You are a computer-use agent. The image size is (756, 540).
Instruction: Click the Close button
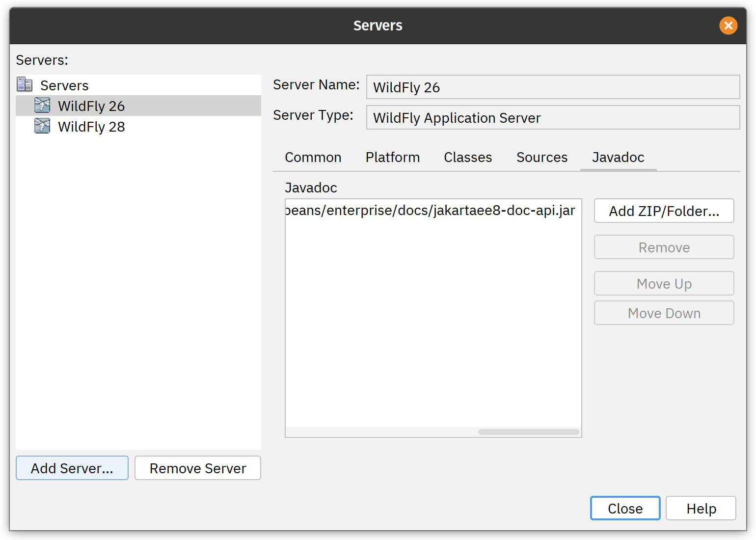click(x=625, y=508)
